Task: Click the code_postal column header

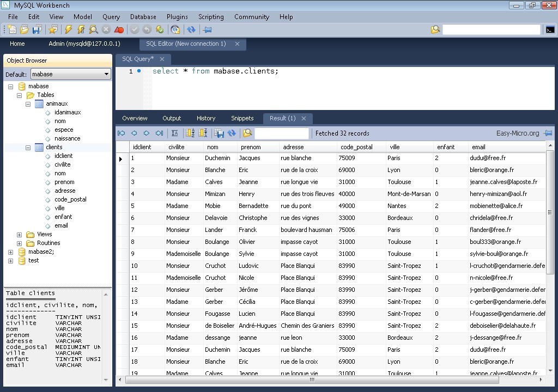Action: click(x=361, y=147)
